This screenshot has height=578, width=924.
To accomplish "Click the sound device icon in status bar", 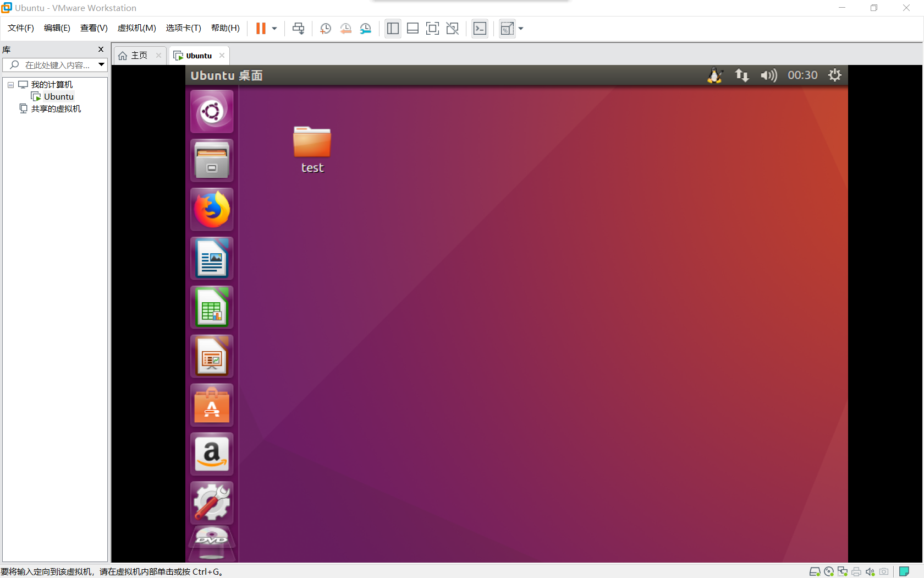I will click(x=870, y=571).
